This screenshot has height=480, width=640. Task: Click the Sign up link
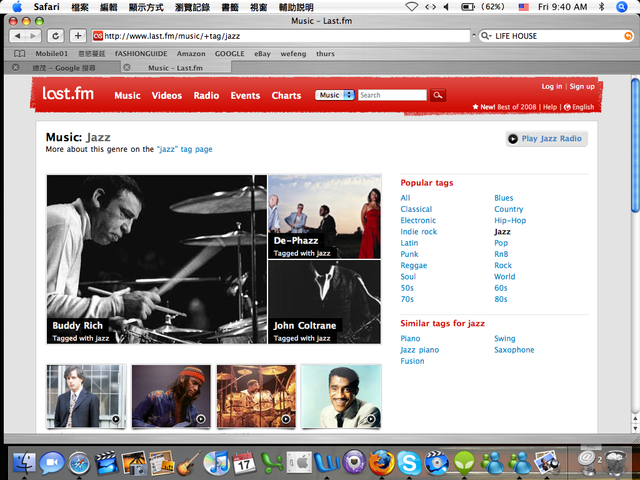[x=582, y=86]
